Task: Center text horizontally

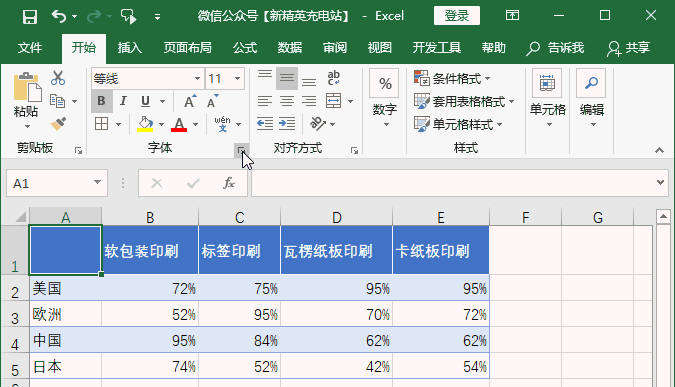Action: [287, 102]
